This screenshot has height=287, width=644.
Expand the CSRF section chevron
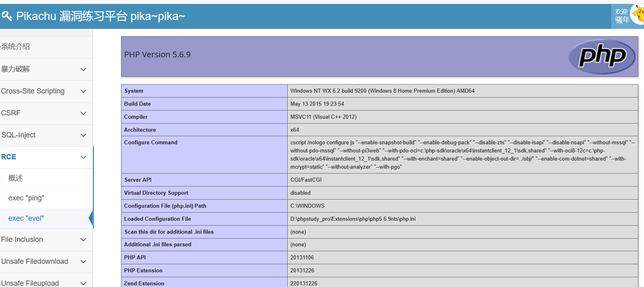click(x=83, y=113)
